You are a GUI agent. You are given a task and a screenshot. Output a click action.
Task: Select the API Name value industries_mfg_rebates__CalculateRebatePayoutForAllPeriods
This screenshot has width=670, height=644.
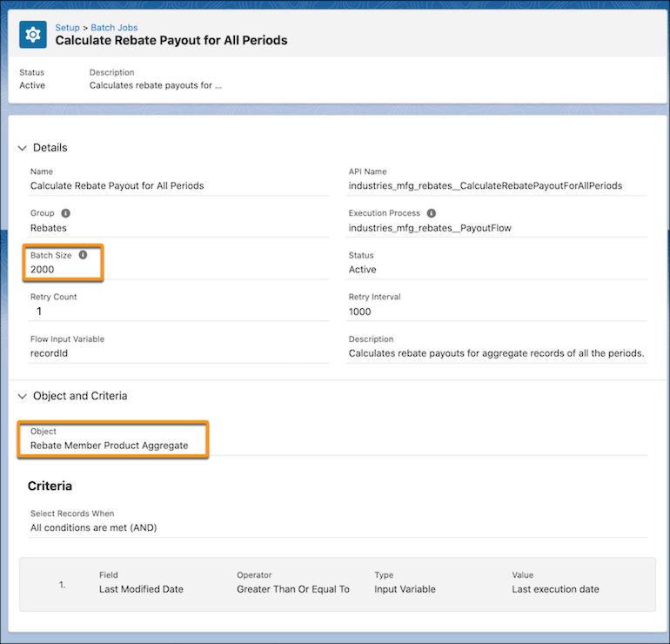486,185
